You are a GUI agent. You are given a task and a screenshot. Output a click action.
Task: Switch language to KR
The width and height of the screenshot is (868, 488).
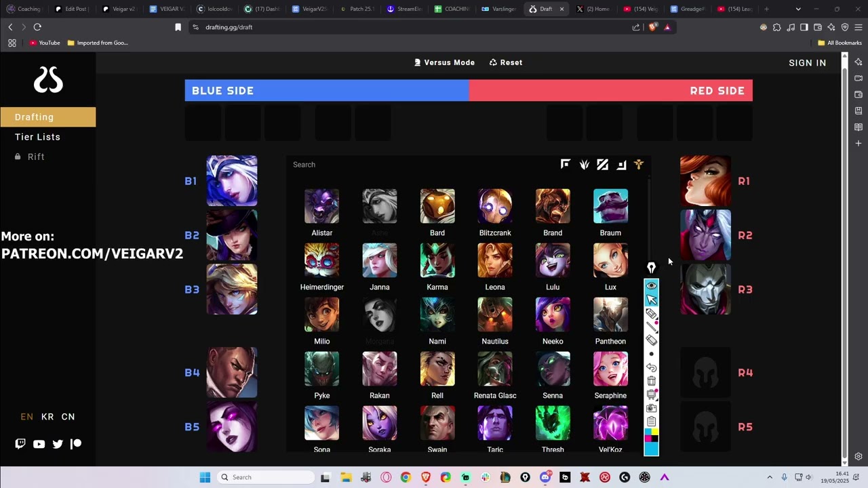coord(47,417)
